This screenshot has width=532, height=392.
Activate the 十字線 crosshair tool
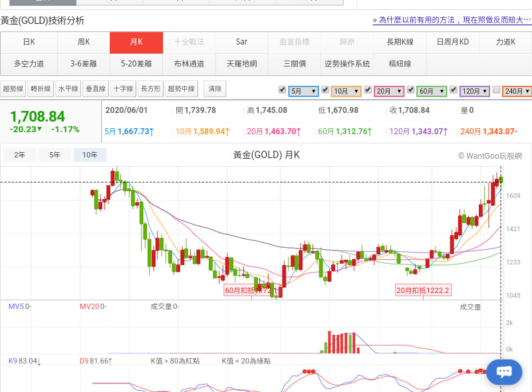(122, 88)
